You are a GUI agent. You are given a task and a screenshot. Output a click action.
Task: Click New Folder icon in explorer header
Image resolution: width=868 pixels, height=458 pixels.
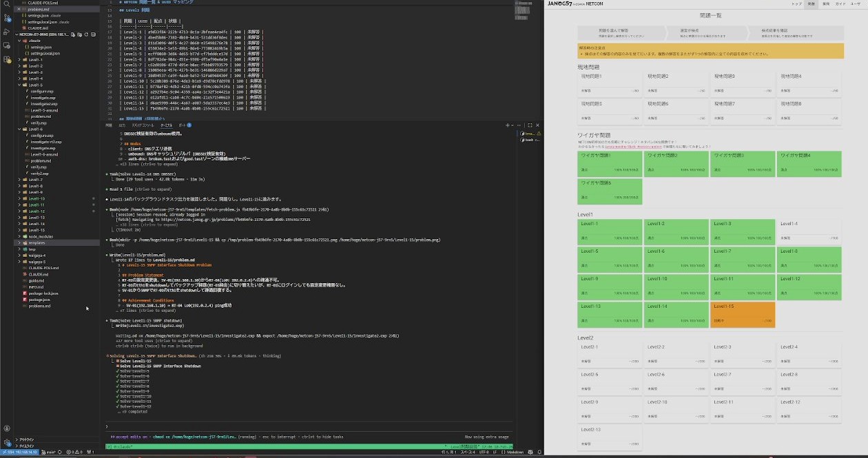coord(80,34)
